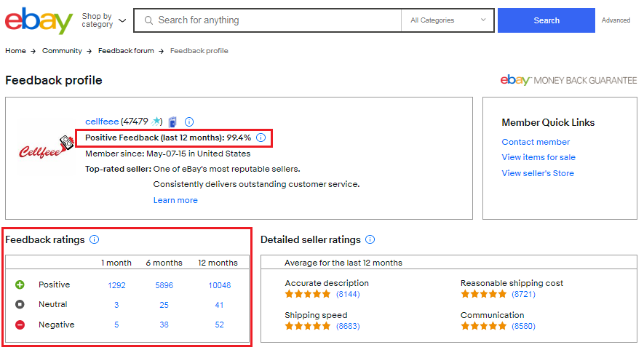The width and height of the screenshot is (644, 350).
Task: Click the magnifier icon in search box
Action: 148,20
